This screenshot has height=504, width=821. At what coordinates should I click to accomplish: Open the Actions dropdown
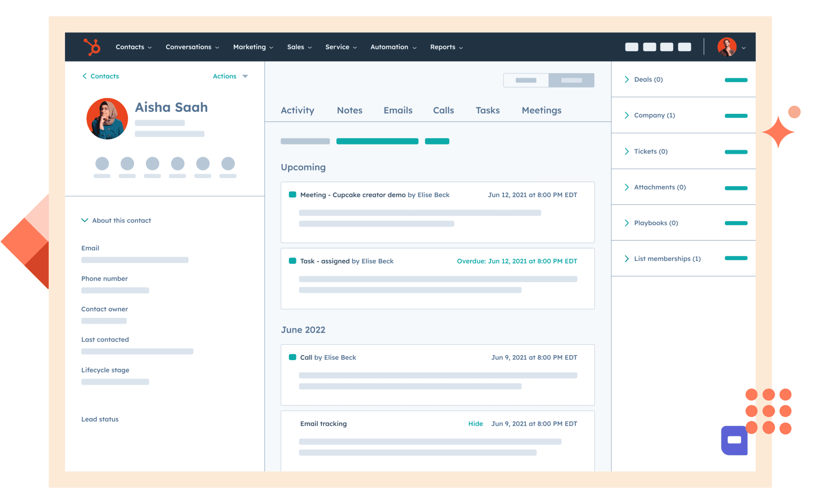tap(230, 76)
